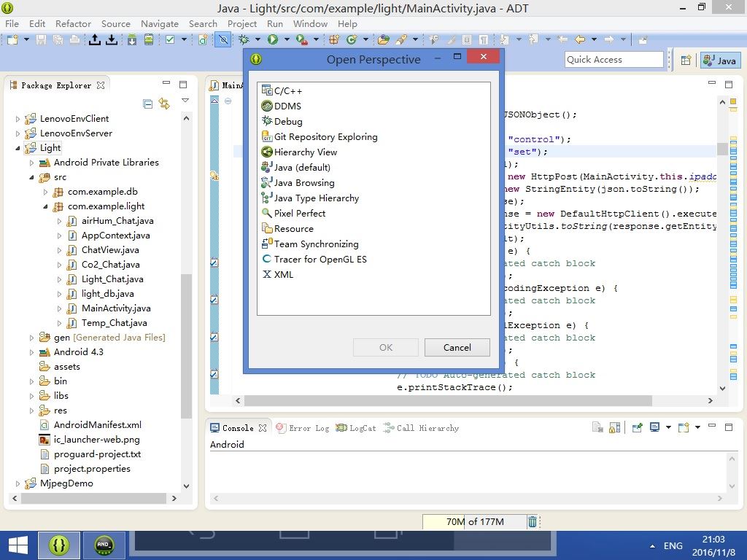
Task: Expand the com.example.db package
Action: tap(45, 192)
